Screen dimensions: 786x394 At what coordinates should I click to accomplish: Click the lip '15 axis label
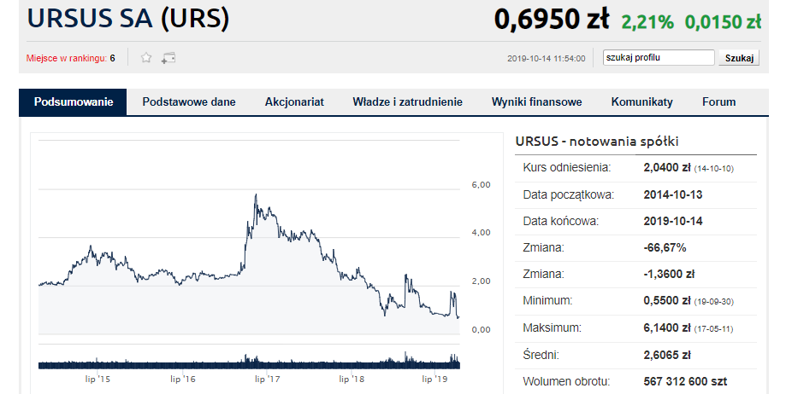(x=98, y=379)
